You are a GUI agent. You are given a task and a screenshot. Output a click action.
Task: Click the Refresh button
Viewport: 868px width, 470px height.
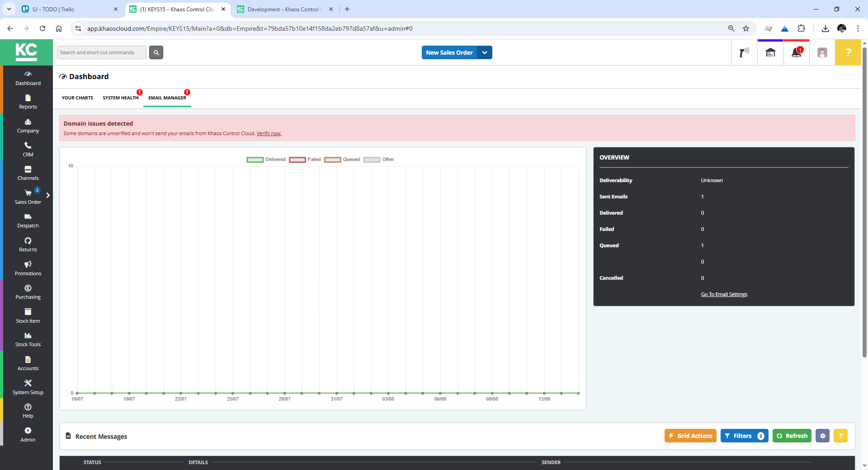point(792,436)
